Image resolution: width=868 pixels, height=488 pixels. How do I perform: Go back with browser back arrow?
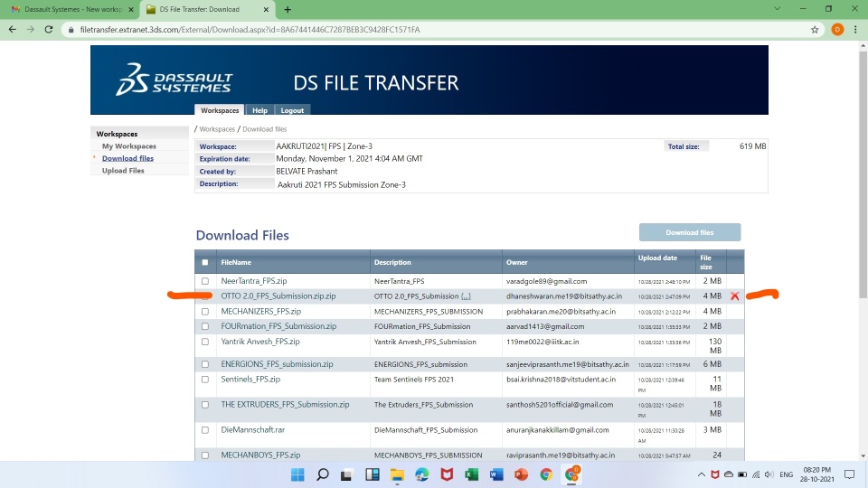(12, 29)
